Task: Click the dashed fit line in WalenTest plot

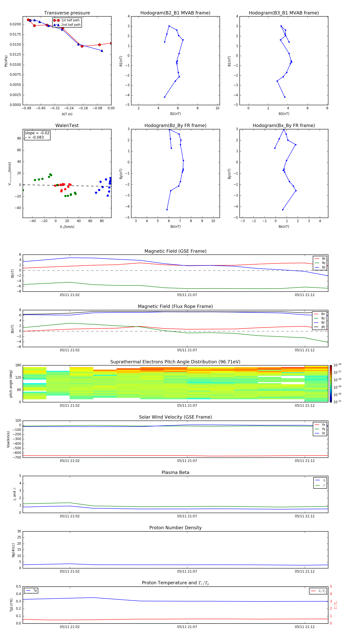Action: point(67,186)
